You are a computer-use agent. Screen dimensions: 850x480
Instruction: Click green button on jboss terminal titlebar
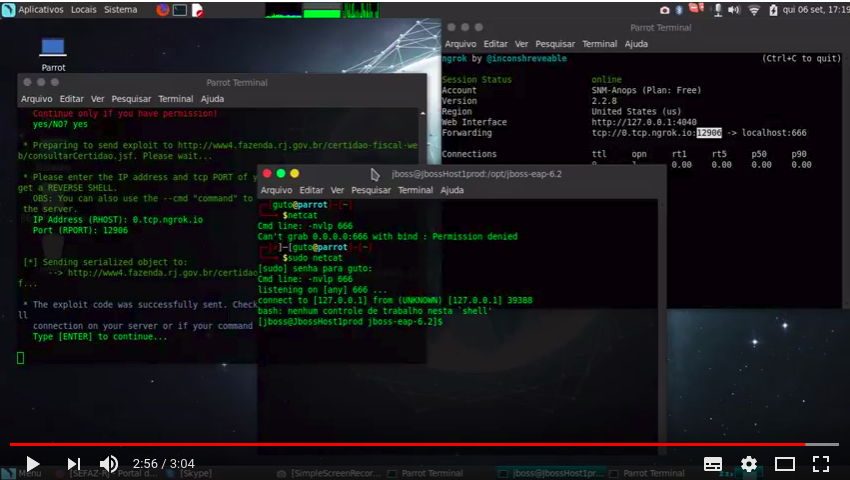point(281,173)
